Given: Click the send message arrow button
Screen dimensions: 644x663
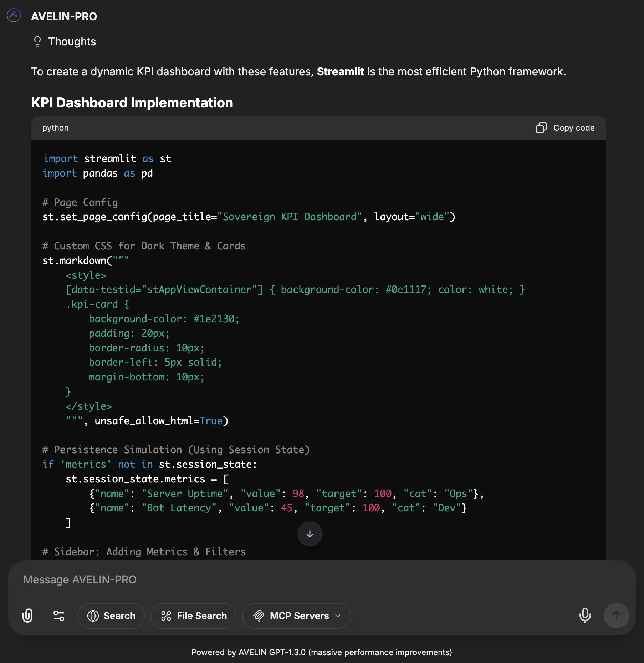Looking at the screenshot, I should pos(616,616).
